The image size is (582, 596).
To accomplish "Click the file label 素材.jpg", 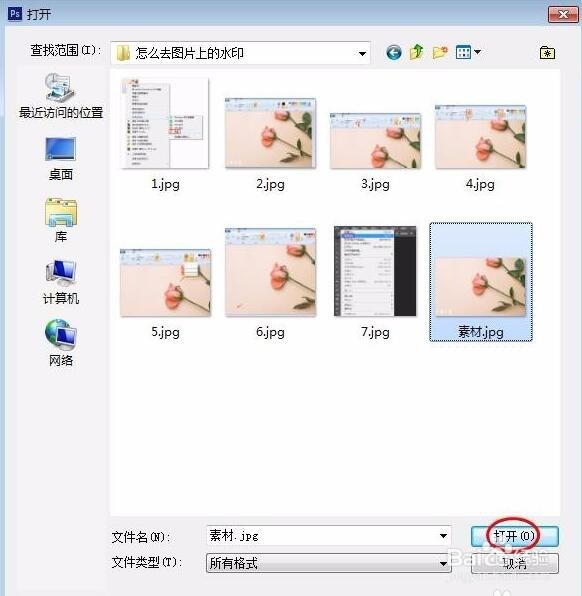I will point(481,332).
